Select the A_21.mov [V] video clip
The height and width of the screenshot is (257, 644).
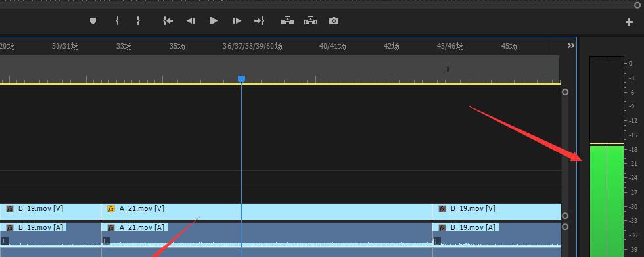pyautogui.click(x=266, y=212)
